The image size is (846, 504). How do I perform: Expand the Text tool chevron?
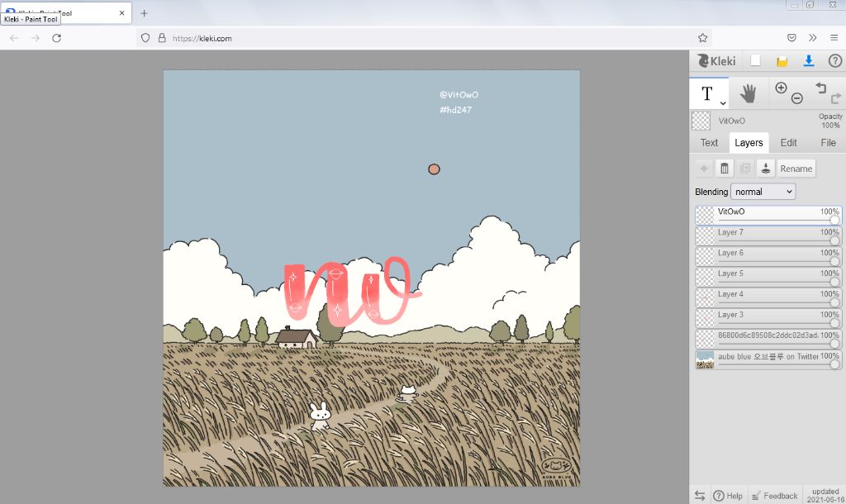(723, 103)
